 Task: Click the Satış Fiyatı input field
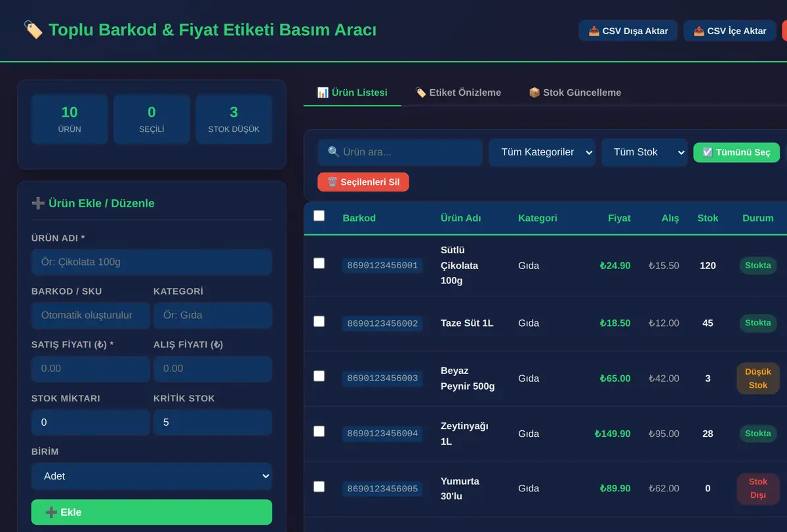coord(91,369)
